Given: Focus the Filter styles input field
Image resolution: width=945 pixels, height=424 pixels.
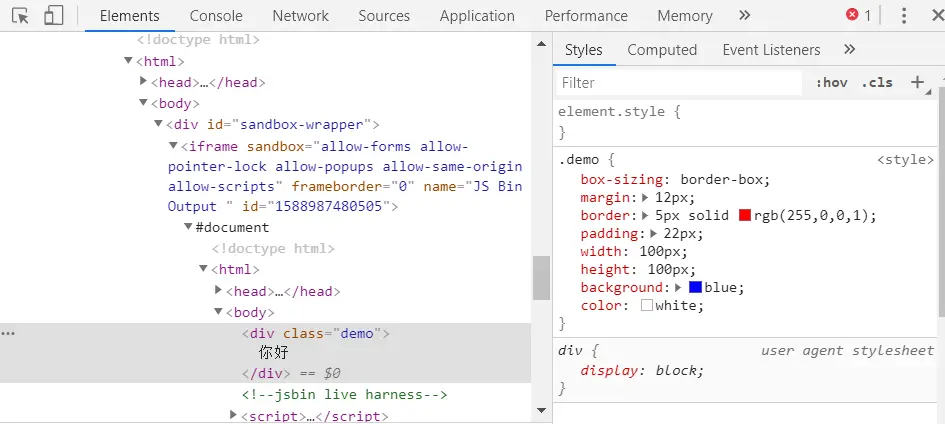Looking at the screenshot, I should 679,83.
